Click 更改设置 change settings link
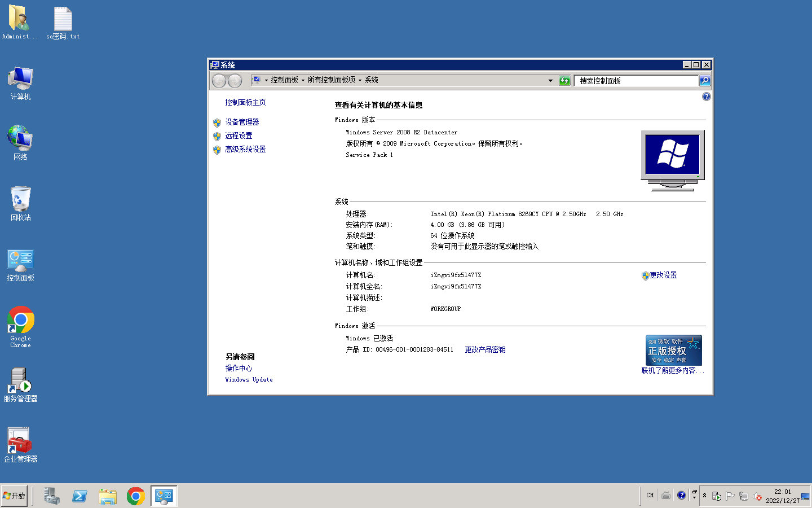Image resolution: width=812 pixels, height=508 pixels. point(663,275)
